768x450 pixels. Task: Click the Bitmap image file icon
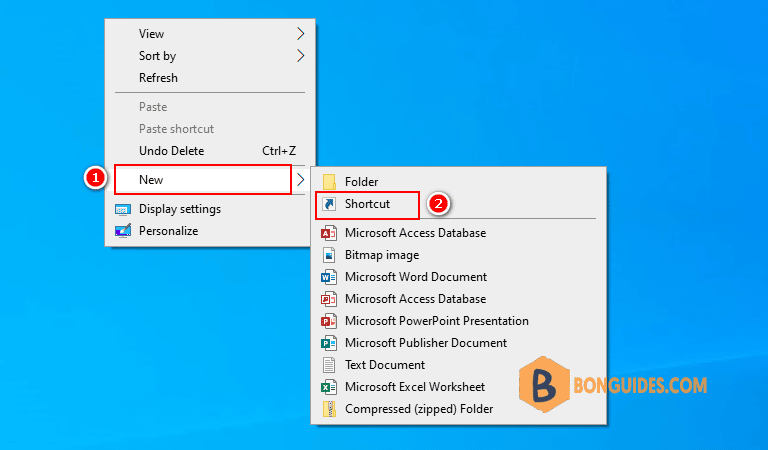point(329,255)
